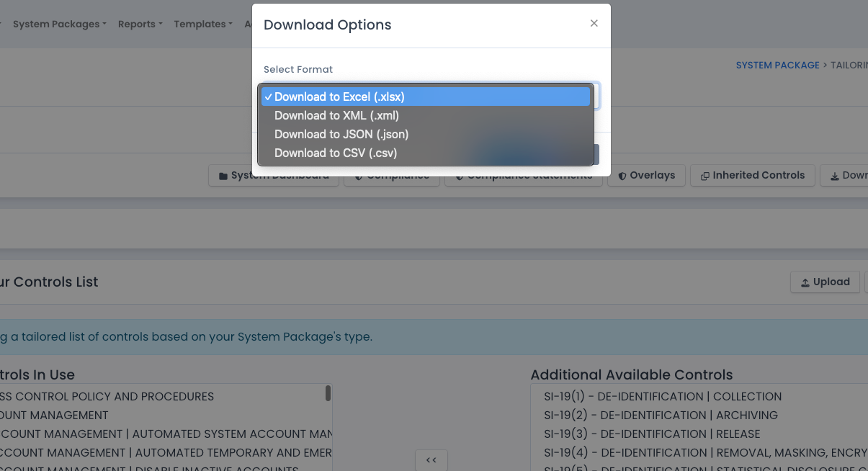Click the Compliance Statements shield icon
The image size is (868, 471).
(460, 175)
